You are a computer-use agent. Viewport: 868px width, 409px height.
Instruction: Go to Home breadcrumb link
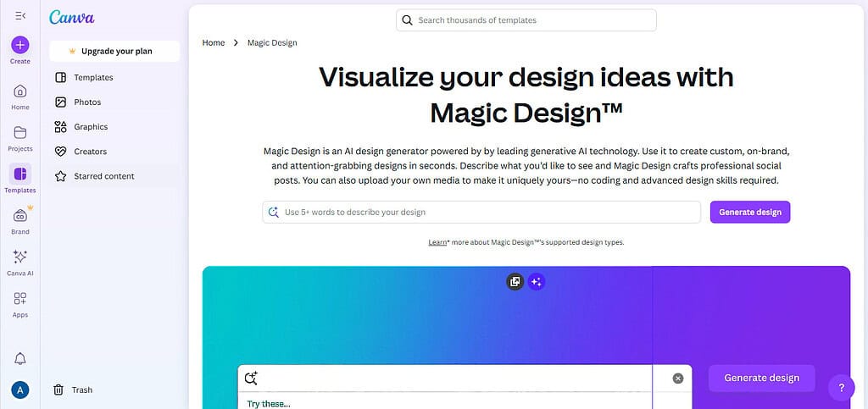pyautogui.click(x=214, y=42)
